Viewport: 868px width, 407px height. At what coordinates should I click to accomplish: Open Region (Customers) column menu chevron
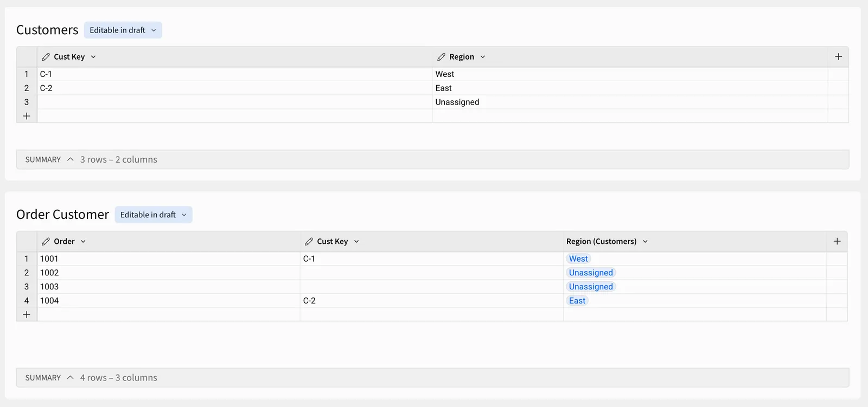click(x=645, y=242)
